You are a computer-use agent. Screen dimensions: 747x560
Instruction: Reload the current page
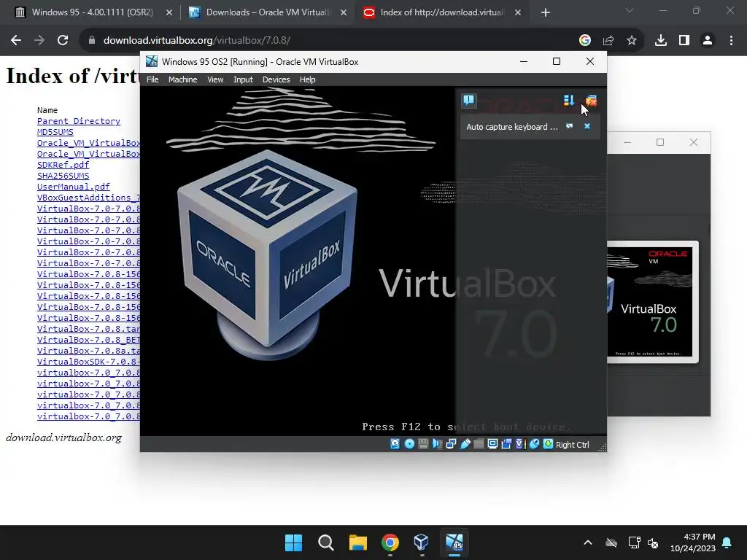click(63, 41)
